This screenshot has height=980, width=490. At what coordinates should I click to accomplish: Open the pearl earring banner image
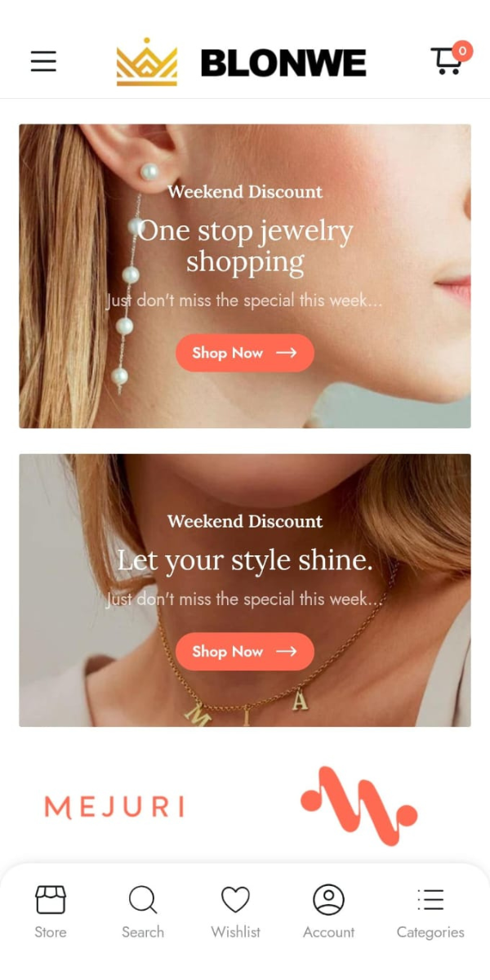pos(245,276)
